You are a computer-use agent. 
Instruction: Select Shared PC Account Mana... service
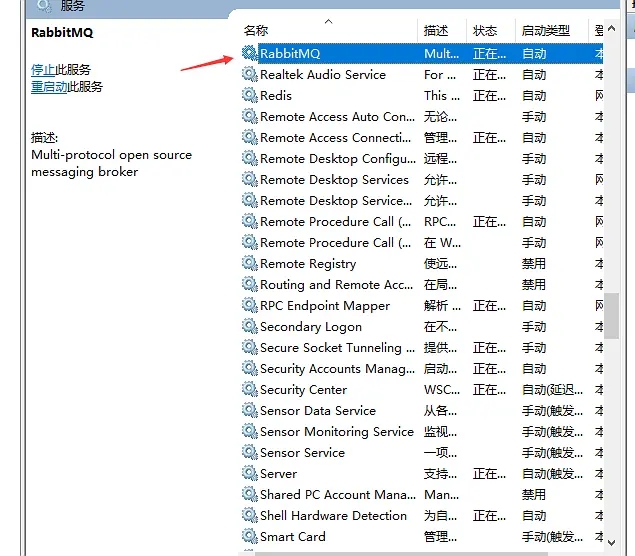[x=338, y=495]
